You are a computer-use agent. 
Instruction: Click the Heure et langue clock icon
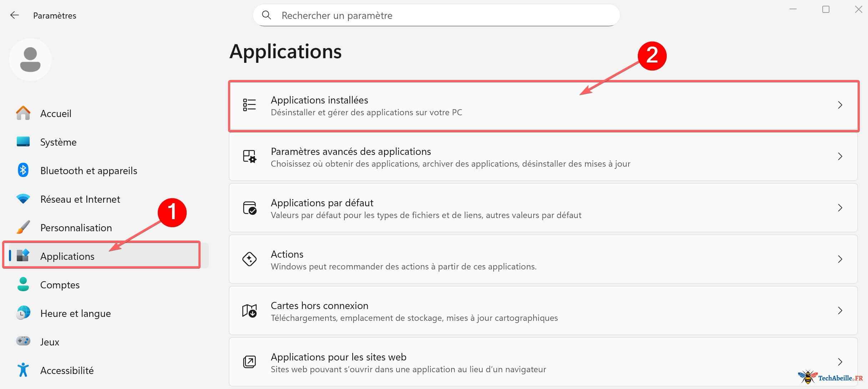click(x=23, y=313)
